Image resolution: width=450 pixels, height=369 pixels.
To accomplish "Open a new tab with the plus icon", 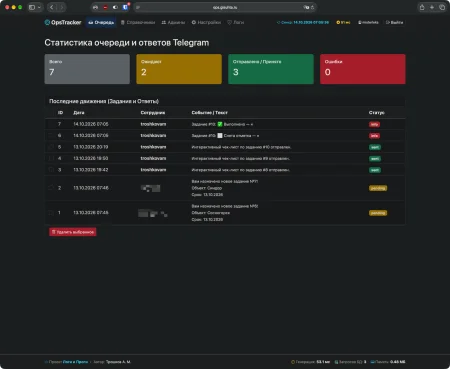I will tap(432, 7).
